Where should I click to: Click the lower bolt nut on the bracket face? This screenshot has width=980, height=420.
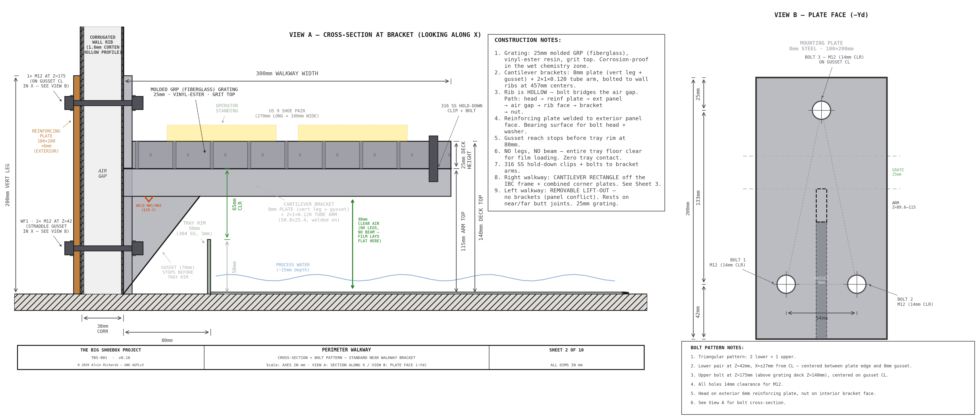click(137, 248)
